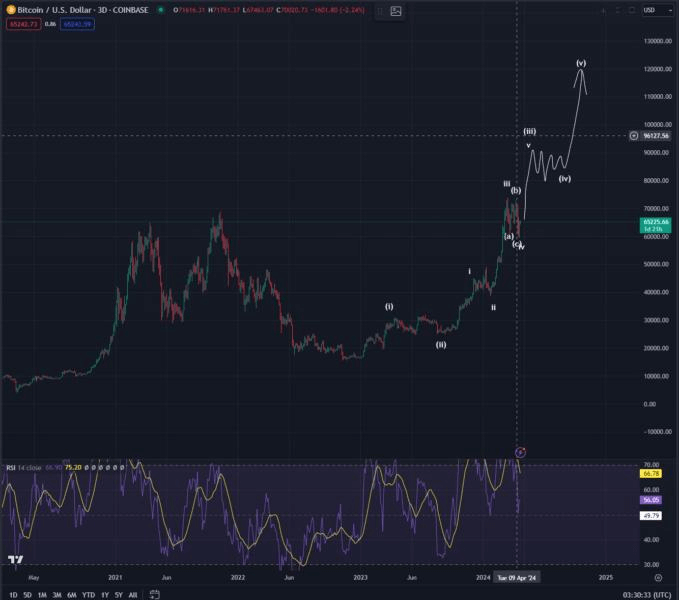Switch the chart range to All
The image size is (679, 600).
point(133,595)
